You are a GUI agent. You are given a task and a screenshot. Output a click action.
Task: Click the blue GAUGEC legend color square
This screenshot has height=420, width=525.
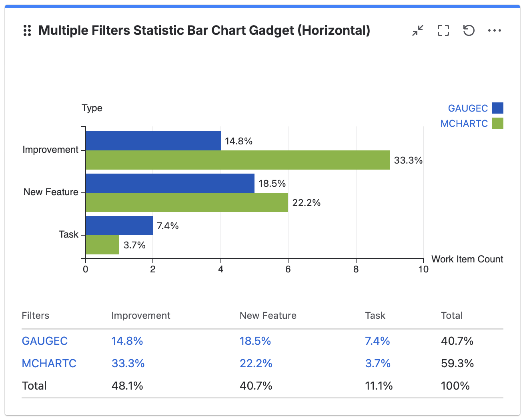click(x=498, y=108)
